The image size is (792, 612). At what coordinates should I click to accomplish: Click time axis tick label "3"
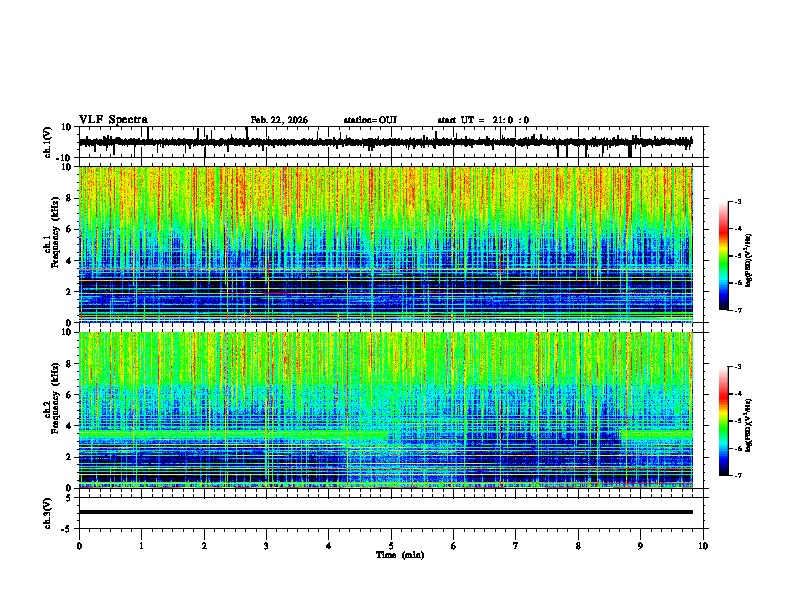click(266, 546)
